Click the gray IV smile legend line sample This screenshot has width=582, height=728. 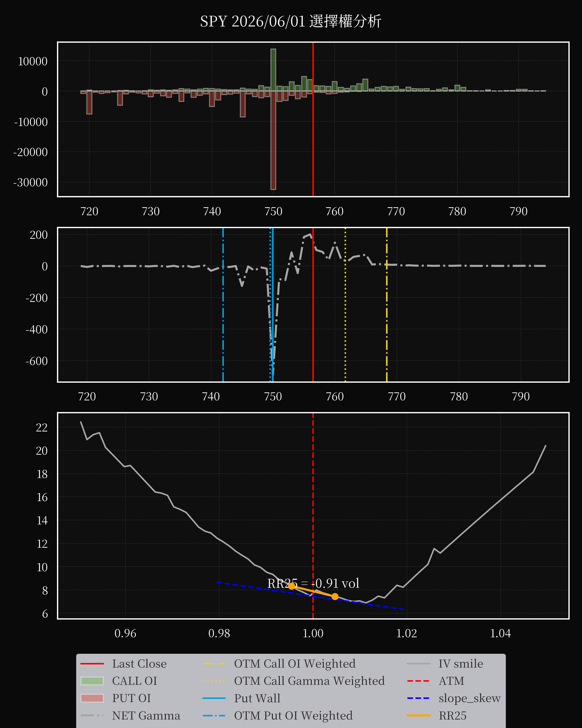[x=418, y=664]
